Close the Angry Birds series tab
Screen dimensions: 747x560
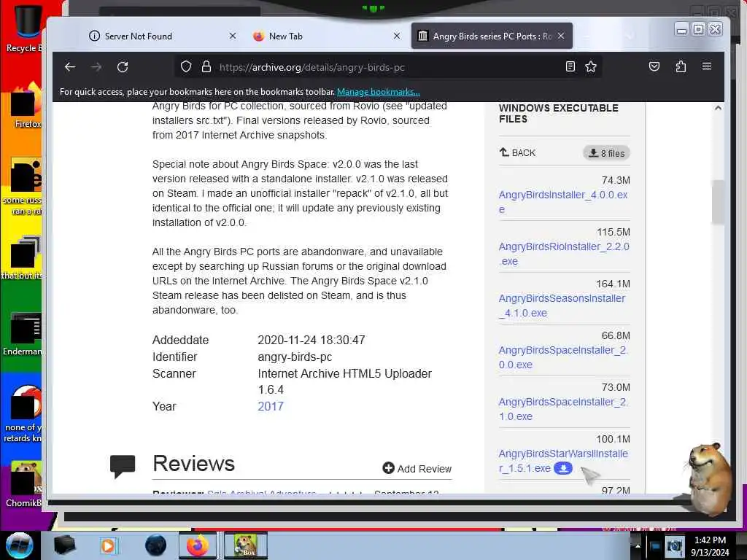pos(561,36)
